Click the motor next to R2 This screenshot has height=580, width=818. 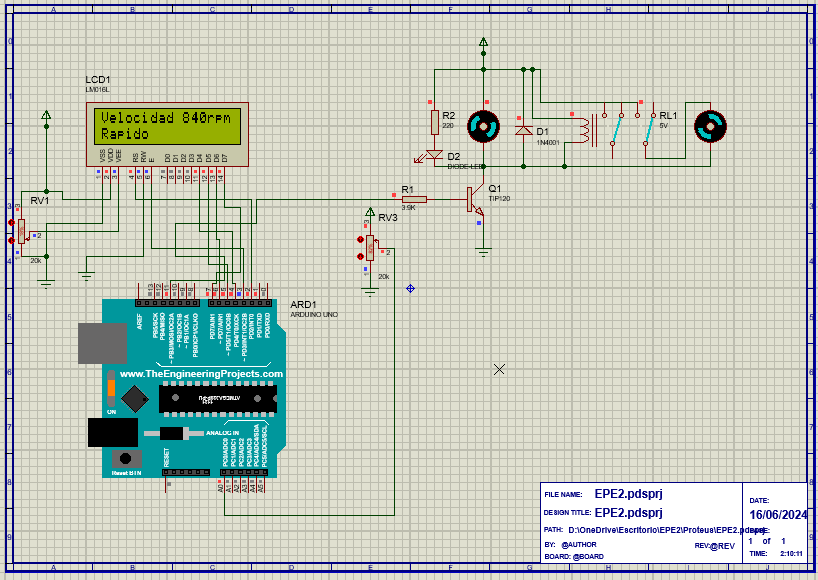[x=484, y=126]
